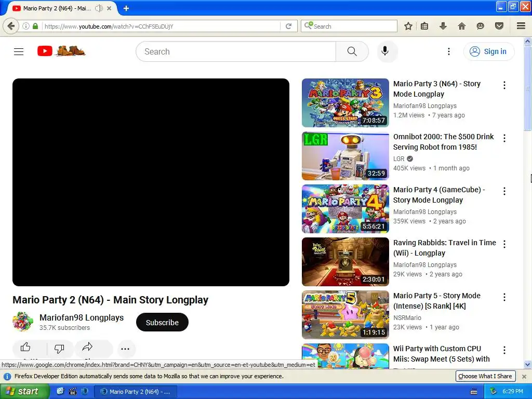Open a new Firefox tab
Screen dimensions: 532x399
126,8
